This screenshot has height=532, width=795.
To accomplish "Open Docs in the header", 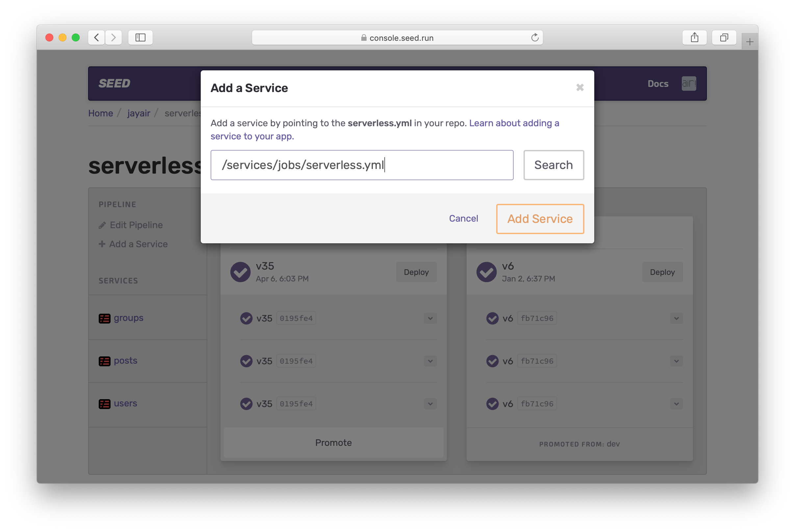I will coord(657,84).
